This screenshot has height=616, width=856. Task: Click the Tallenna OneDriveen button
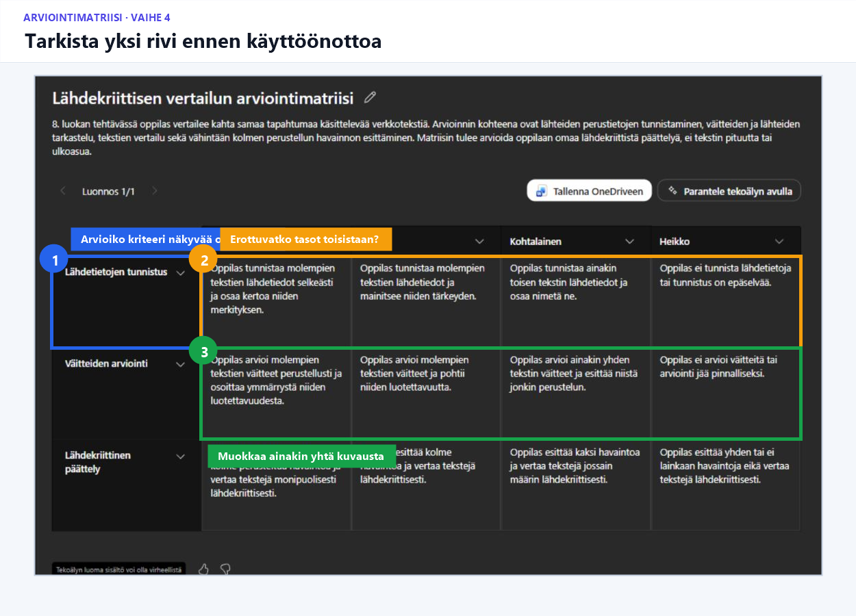coord(589,191)
